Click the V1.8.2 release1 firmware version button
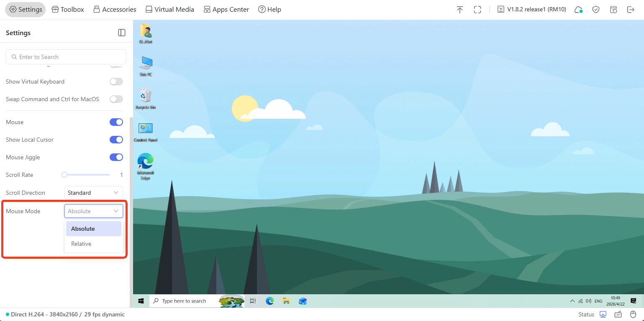644x321 pixels. (531, 10)
